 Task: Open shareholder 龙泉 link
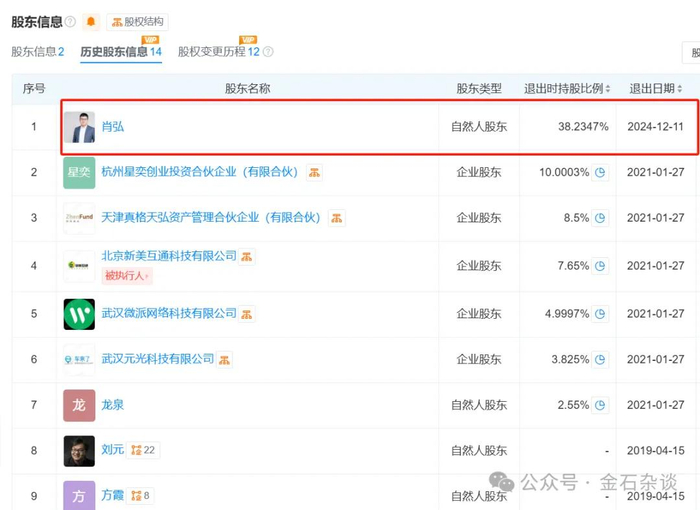point(112,405)
